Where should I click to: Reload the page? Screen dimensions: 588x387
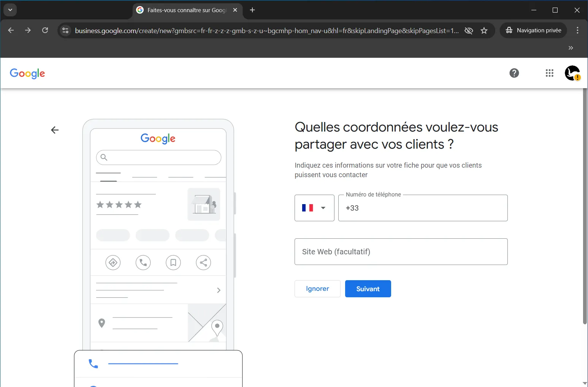coord(45,30)
